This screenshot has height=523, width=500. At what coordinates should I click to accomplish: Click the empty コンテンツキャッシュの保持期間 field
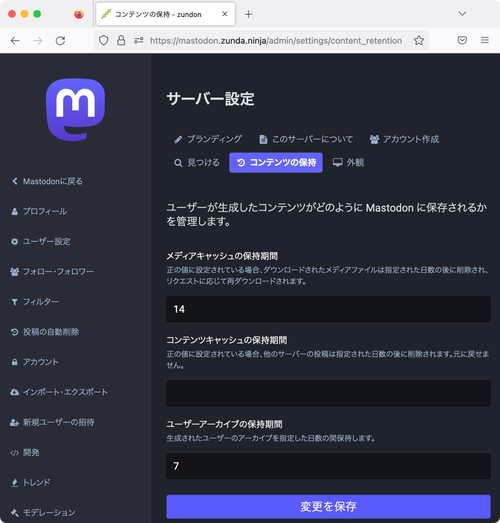pos(328,393)
